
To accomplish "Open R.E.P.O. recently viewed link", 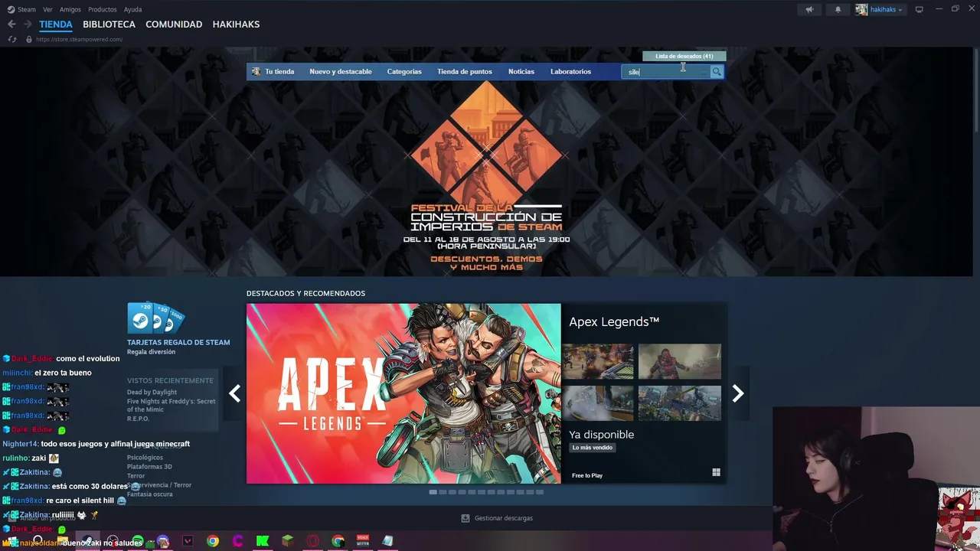I will pyautogui.click(x=138, y=419).
